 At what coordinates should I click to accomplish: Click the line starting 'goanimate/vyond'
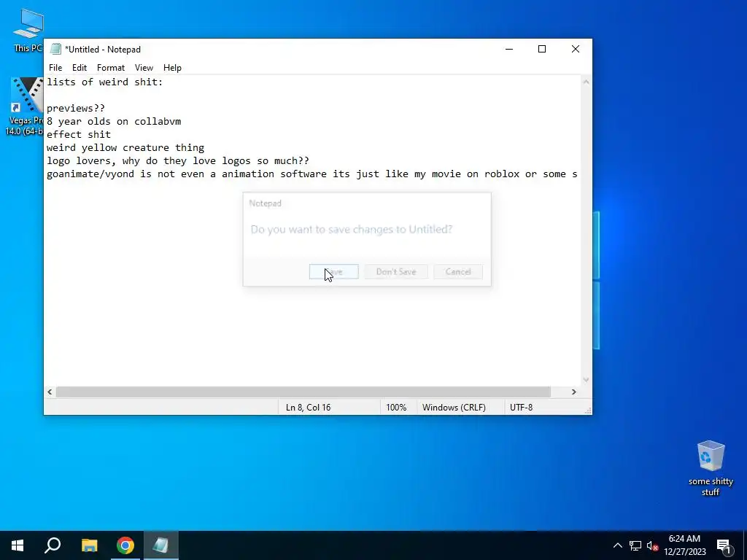coord(312,174)
